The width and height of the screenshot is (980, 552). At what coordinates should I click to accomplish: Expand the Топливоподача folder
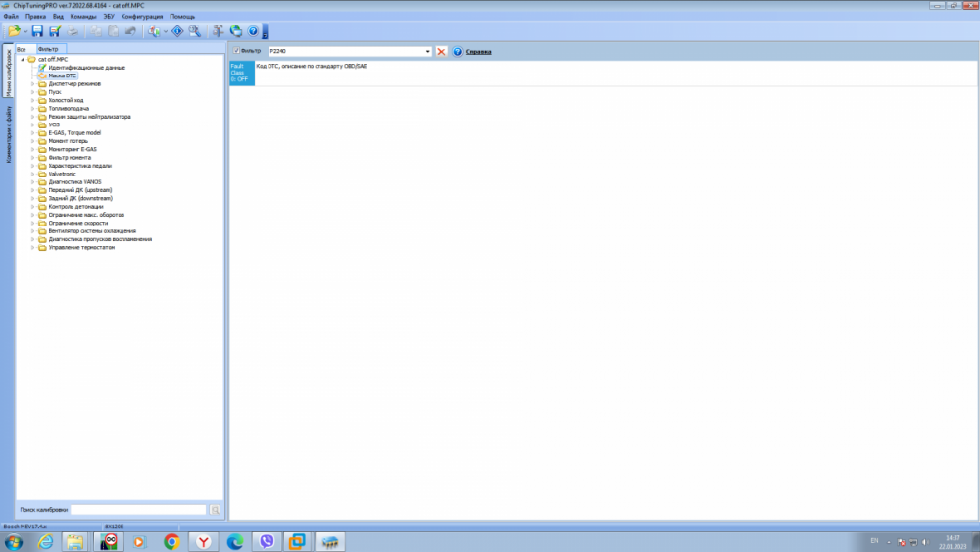33,108
